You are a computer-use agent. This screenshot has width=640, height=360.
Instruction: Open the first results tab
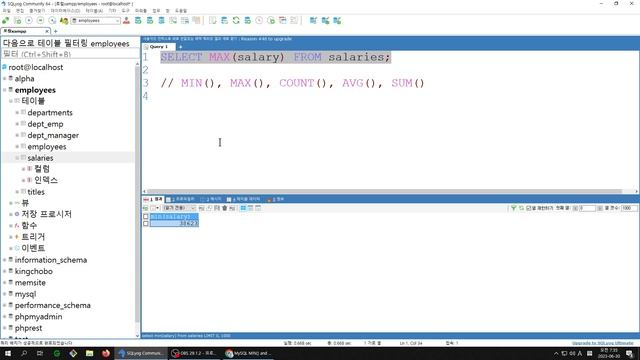coord(153,199)
